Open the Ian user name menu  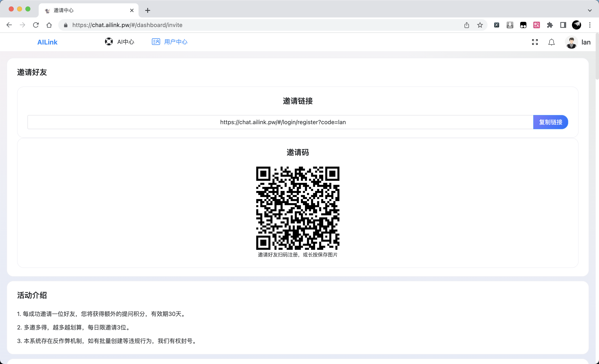pos(586,42)
